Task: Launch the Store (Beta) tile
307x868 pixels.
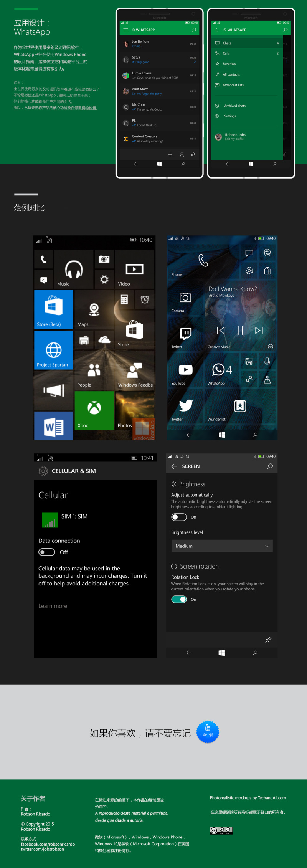Action: [54, 309]
